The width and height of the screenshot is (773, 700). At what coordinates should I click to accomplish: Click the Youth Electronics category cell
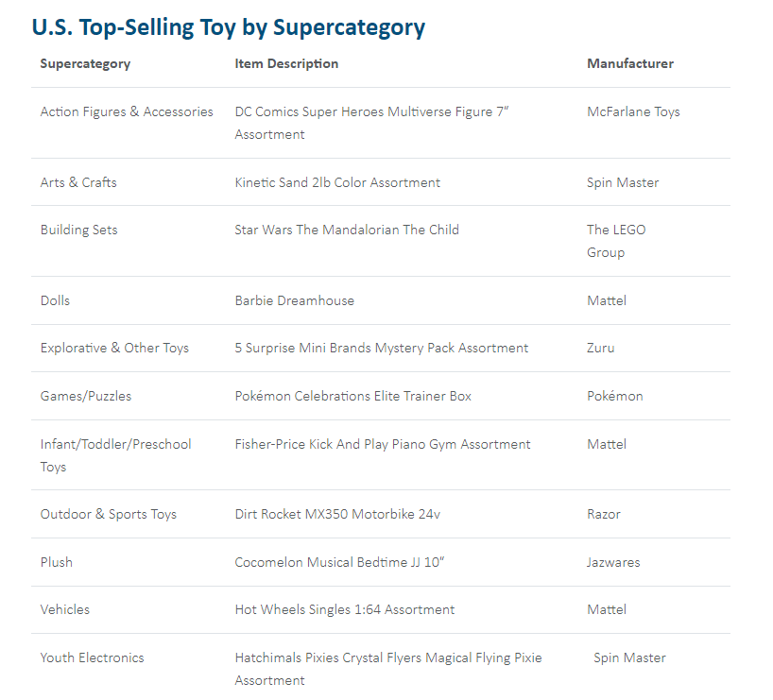click(x=93, y=658)
